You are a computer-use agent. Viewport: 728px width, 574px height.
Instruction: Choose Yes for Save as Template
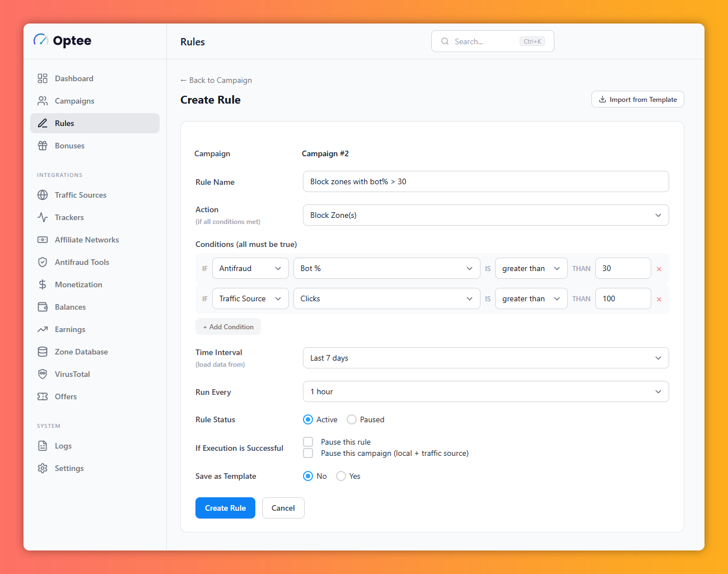coord(341,476)
